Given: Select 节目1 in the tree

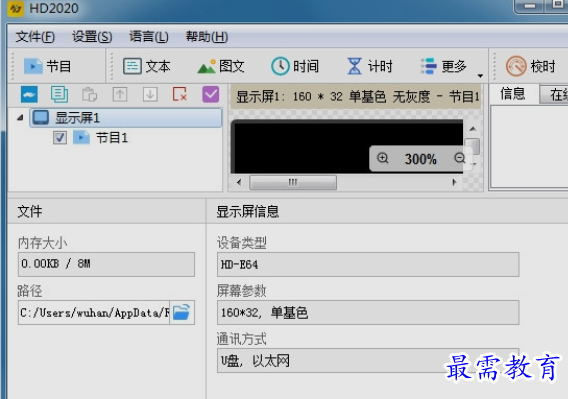Looking at the screenshot, I should point(112,138).
